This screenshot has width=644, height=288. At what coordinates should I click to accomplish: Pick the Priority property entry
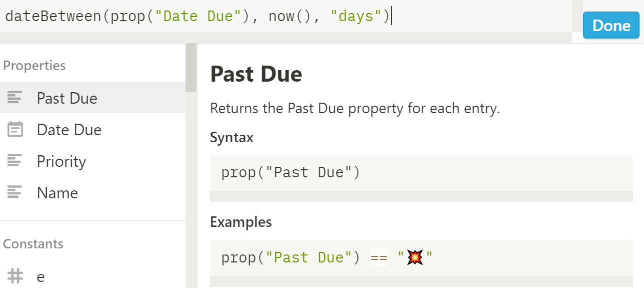(x=92, y=161)
